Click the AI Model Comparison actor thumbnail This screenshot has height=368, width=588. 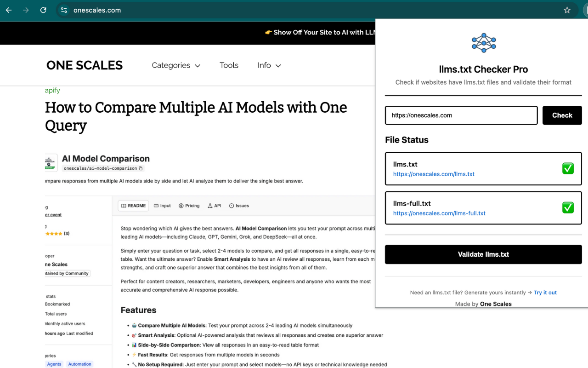tap(51, 163)
